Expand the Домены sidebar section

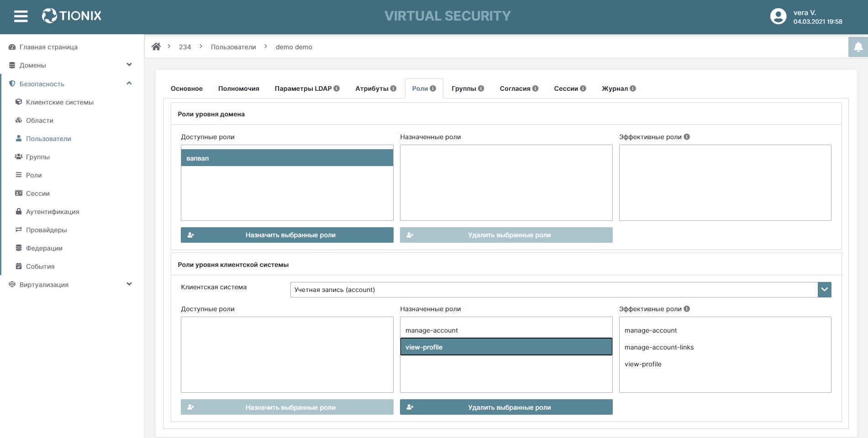[x=129, y=65]
